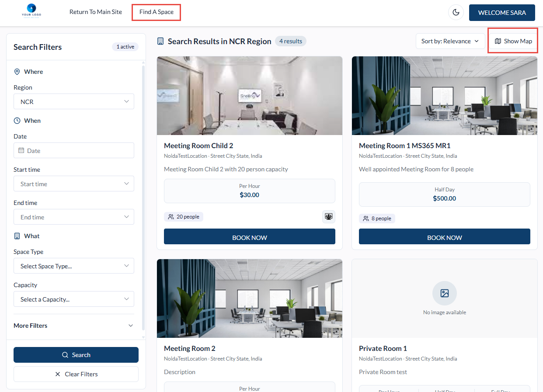543x392 pixels.
Task: Click the Meeting Room 2 title
Action: tap(190, 348)
